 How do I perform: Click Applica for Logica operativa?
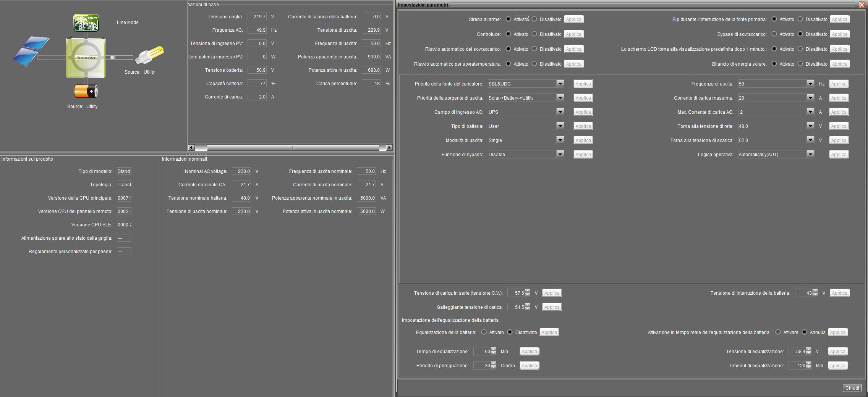pos(839,154)
